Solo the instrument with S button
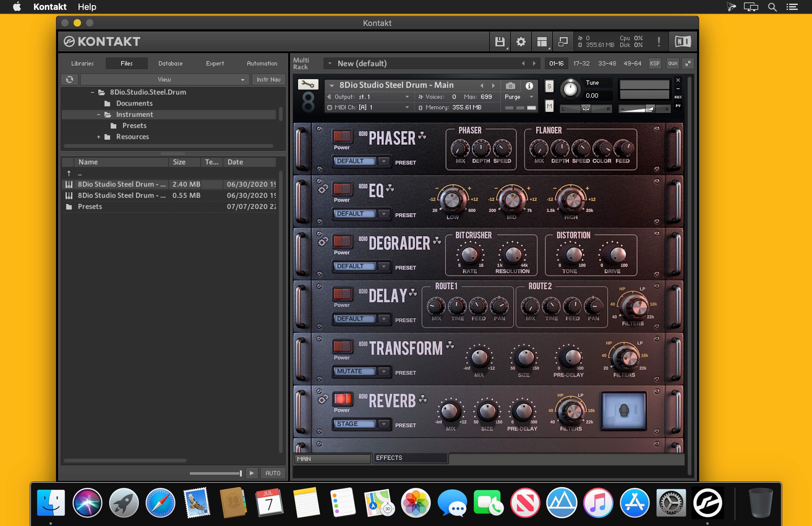The width and height of the screenshot is (812, 526). 549,86
